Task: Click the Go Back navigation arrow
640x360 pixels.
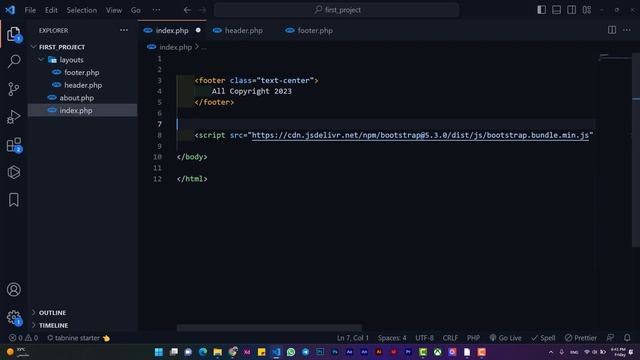Action: pyautogui.click(x=187, y=10)
